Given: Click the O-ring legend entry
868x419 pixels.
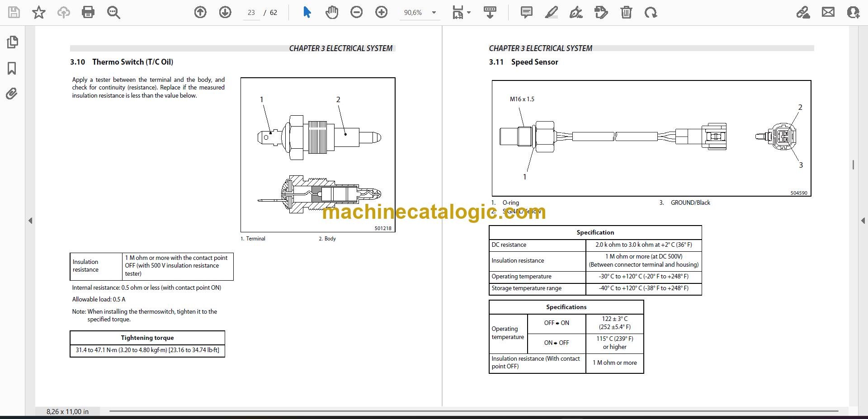Looking at the screenshot, I should (511, 203).
